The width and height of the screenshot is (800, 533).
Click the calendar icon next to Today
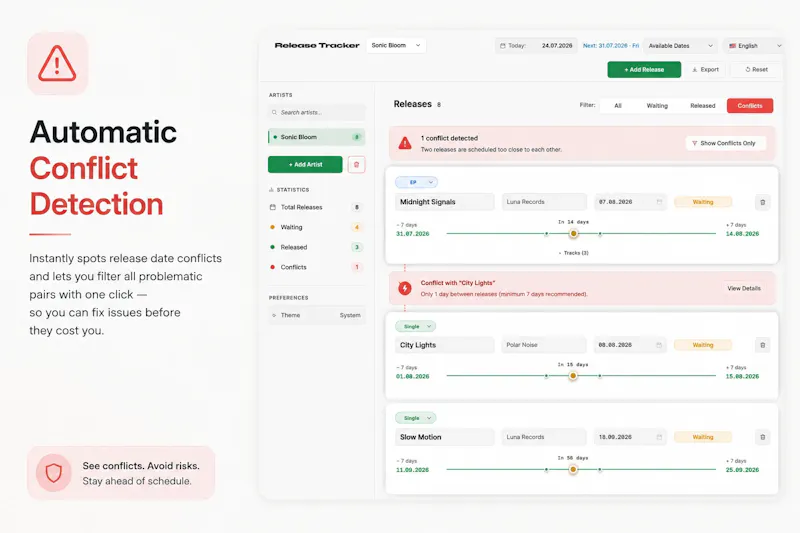503,45
